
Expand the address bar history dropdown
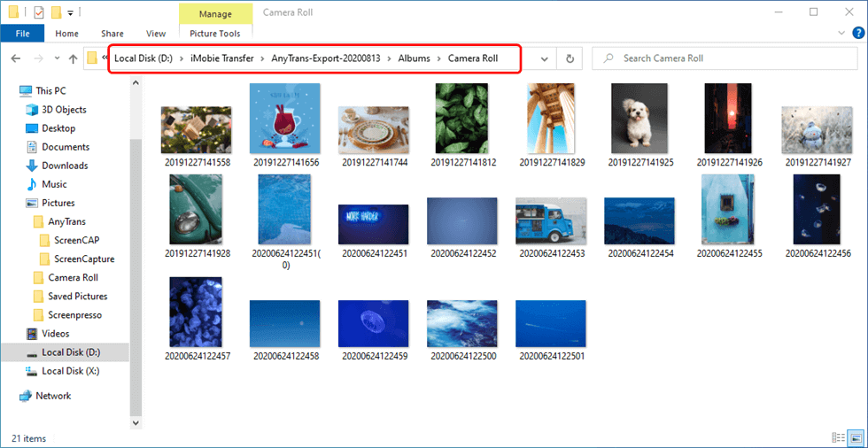pyautogui.click(x=544, y=58)
